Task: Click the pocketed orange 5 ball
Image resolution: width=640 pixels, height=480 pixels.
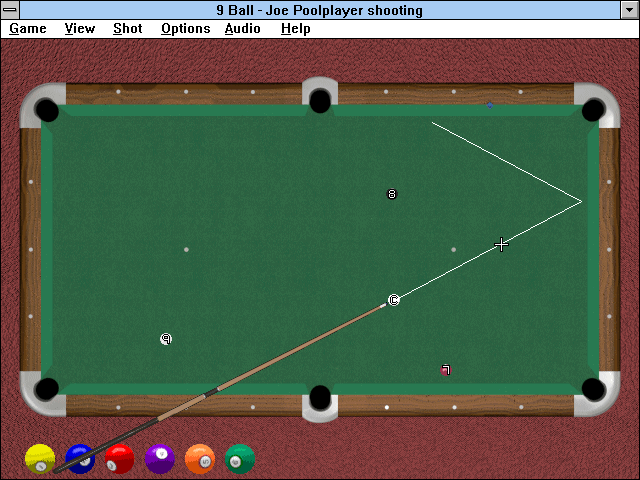Action: coord(200,459)
